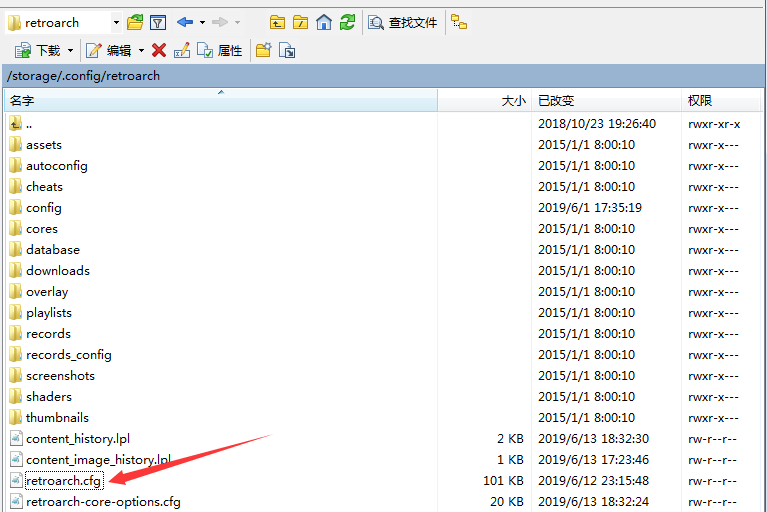Image resolution: width=767 pixels, height=512 pixels.
Task: Click the 下载 download button
Action: [37, 50]
